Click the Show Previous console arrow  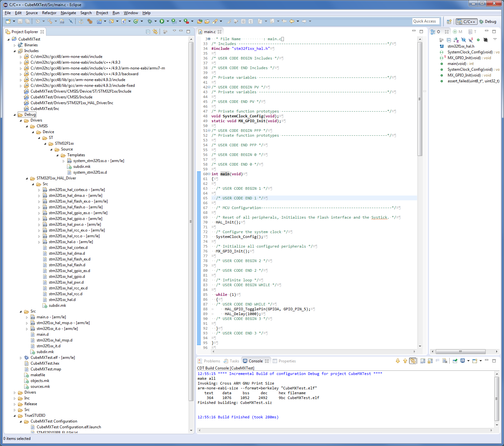(x=405, y=361)
